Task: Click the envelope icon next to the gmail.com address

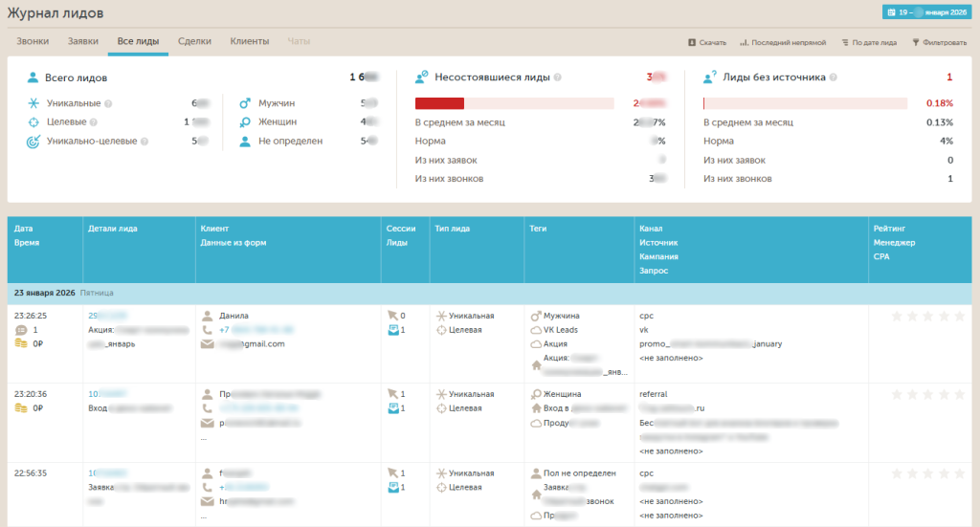Action: point(207,344)
